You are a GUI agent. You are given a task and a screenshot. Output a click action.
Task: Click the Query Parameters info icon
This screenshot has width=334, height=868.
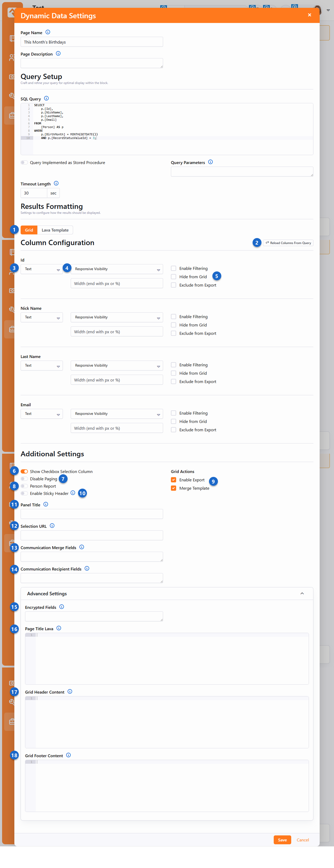coord(211,162)
